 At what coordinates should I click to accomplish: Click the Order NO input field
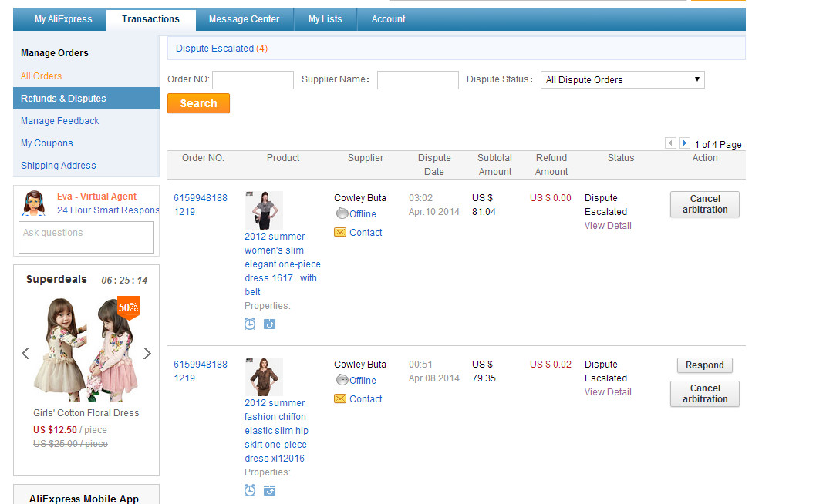tap(253, 80)
